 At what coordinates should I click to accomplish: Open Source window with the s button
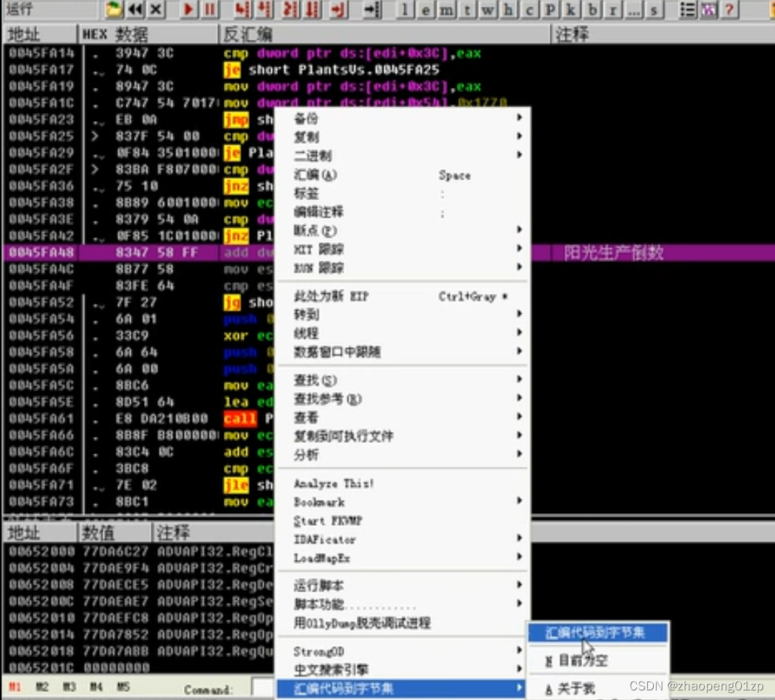pos(655,10)
